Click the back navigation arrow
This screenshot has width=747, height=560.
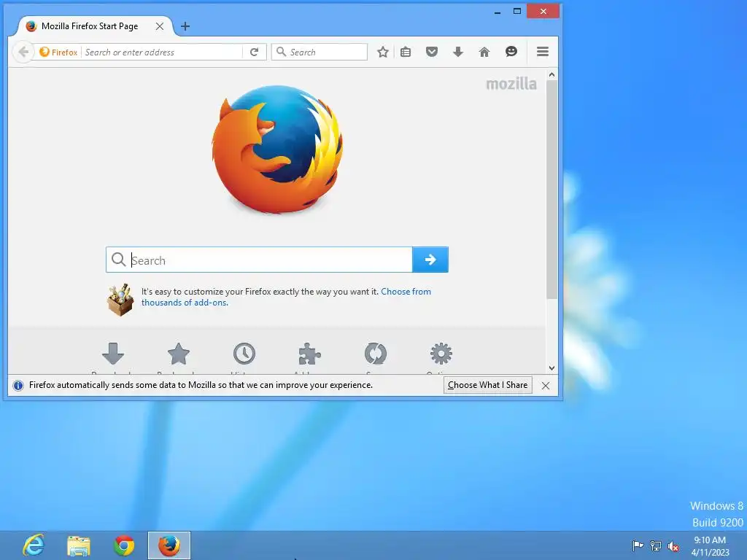click(23, 52)
